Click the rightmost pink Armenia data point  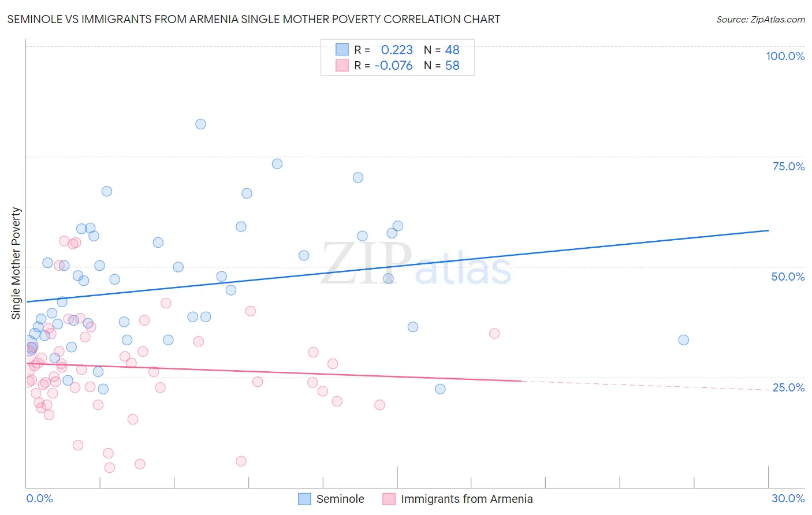(494, 333)
